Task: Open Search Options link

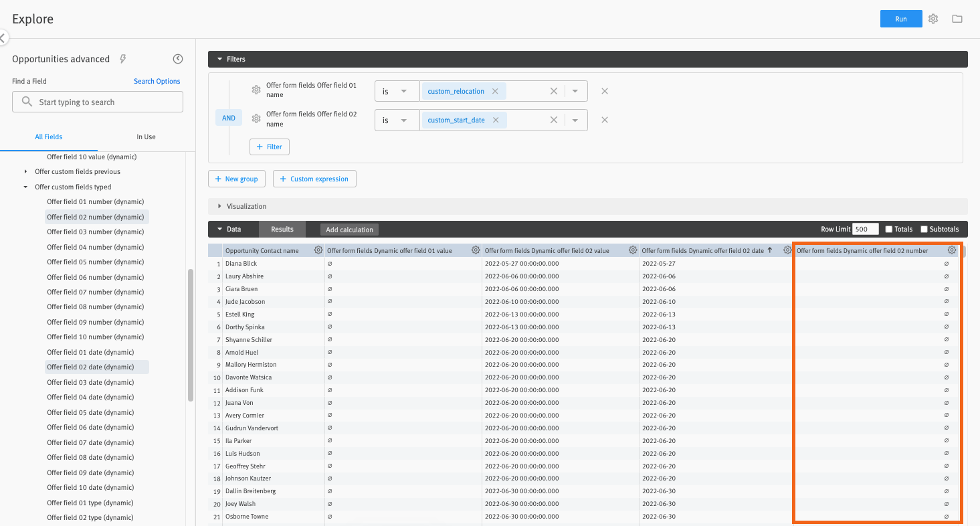Action: tap(157, 81)
